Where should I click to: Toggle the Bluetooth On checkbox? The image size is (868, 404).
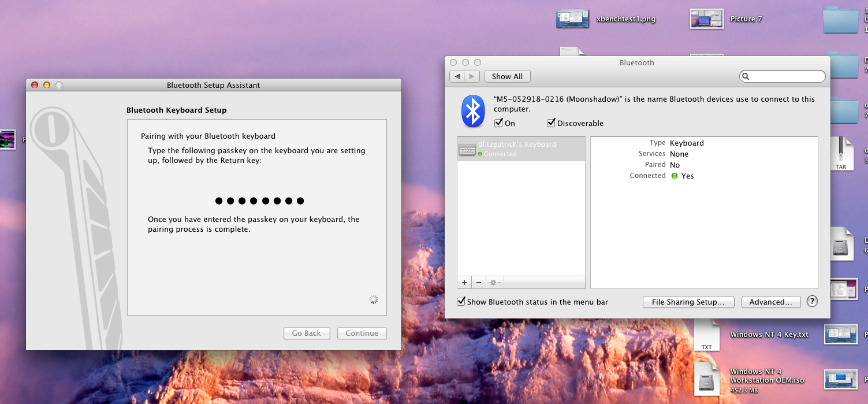tap(498, 123)
